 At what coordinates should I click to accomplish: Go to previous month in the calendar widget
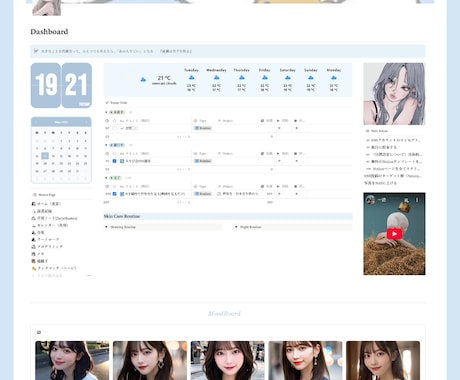pyautogui.click(x=36, y=122)
